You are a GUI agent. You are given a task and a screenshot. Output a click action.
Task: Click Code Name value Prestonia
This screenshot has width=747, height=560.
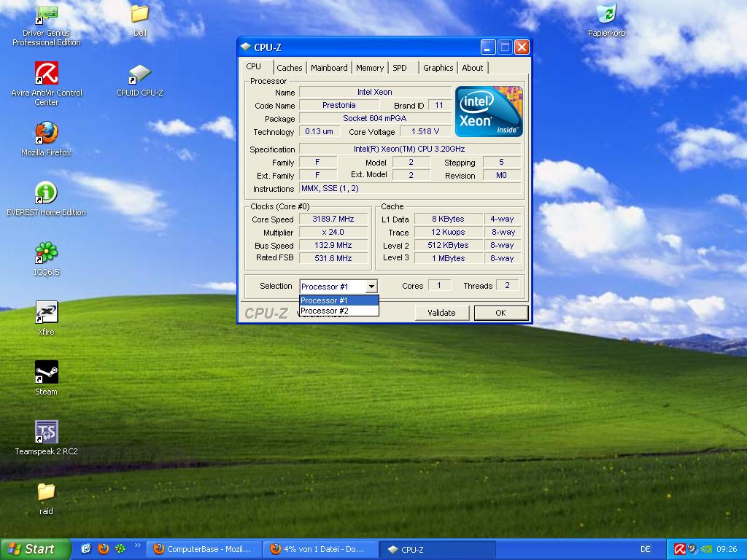point(338,105)
